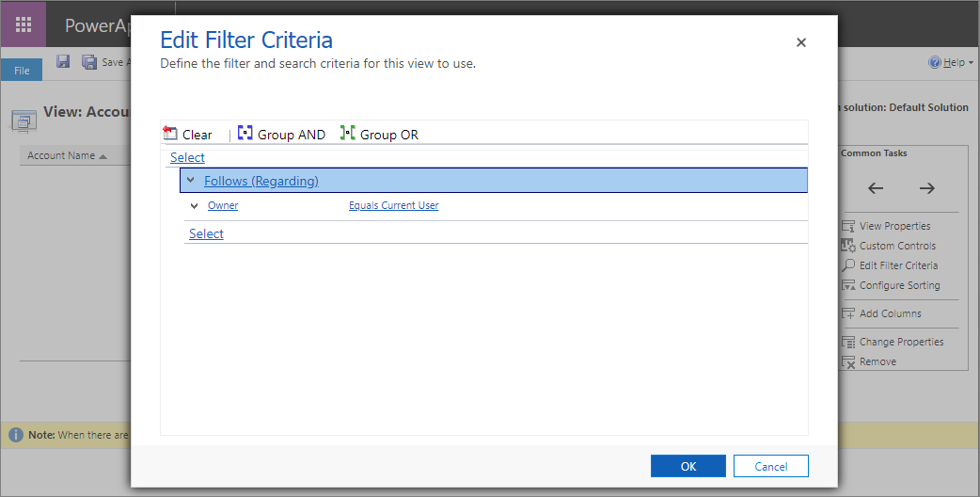Click Change Properties in Common Tasks

pos(901,342)
